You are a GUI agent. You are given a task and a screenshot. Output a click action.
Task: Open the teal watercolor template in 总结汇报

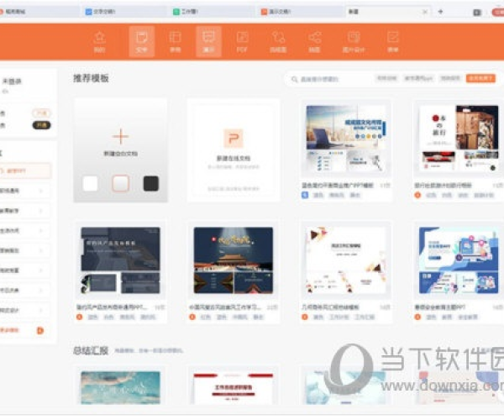coord(120,387)
